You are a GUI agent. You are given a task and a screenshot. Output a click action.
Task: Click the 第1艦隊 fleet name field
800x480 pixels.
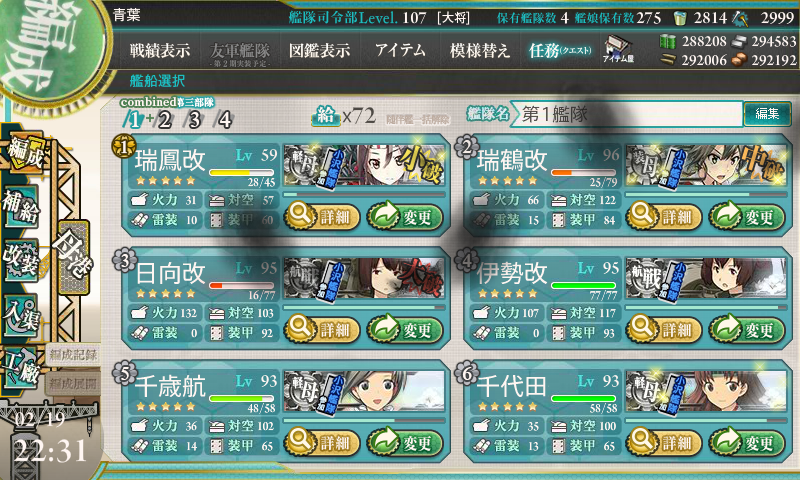click(626, 114)
